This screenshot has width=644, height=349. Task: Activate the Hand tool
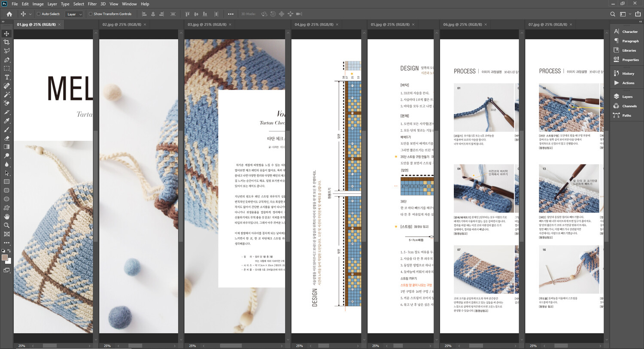coord(6,216)
